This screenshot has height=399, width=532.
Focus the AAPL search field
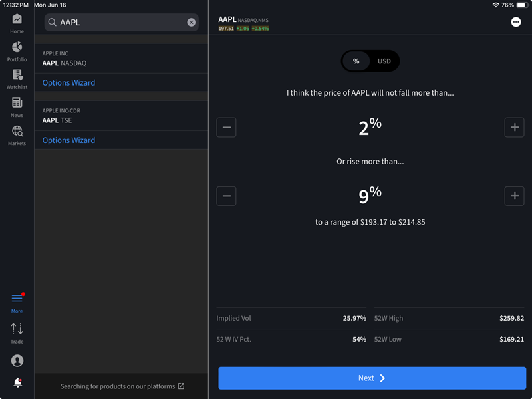121,23
